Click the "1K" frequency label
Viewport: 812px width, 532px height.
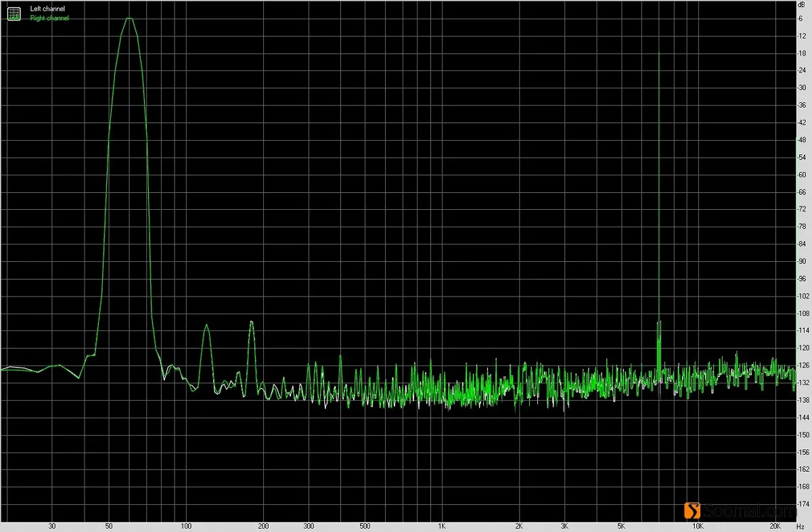(x=442, y=526)
